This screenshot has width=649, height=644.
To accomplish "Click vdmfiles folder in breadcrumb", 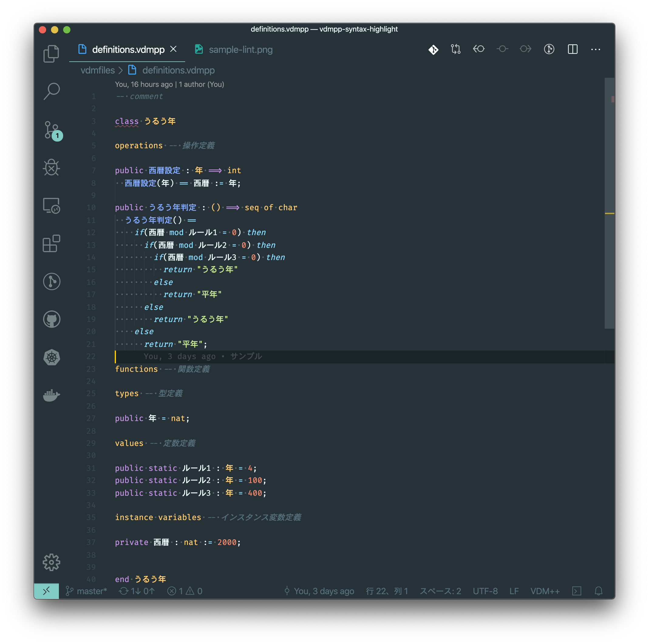I will click(x=97, y=70).
